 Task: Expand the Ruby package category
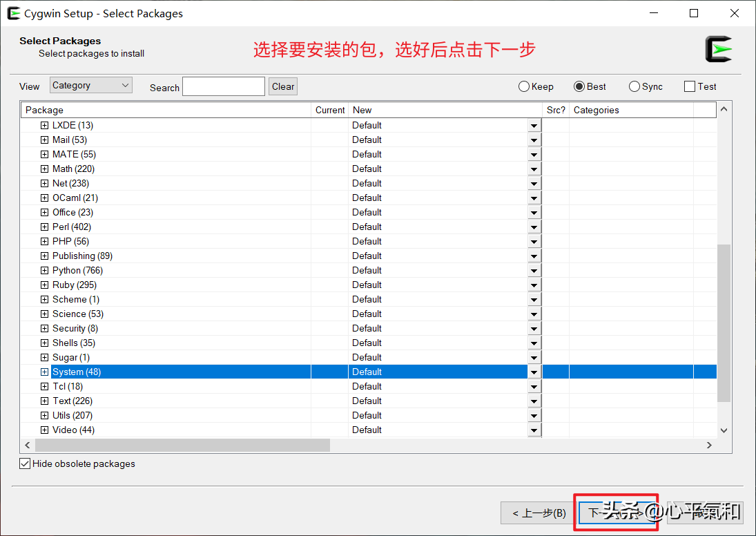44,285
